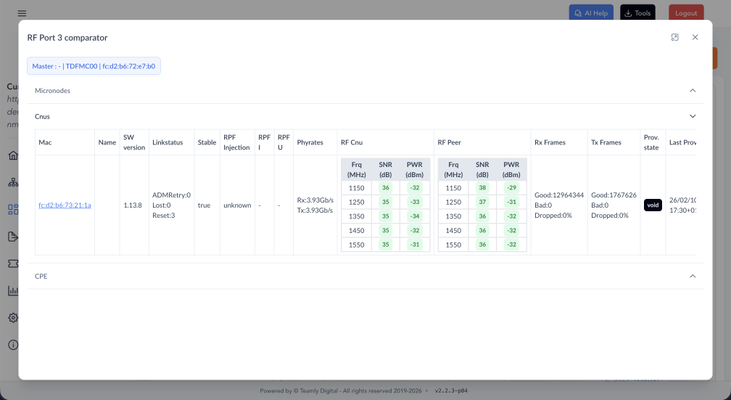This screenshot has width=731, height=400.
Task: Click the software version 1.13.8 cell
Action: click(x=133, y=205)
